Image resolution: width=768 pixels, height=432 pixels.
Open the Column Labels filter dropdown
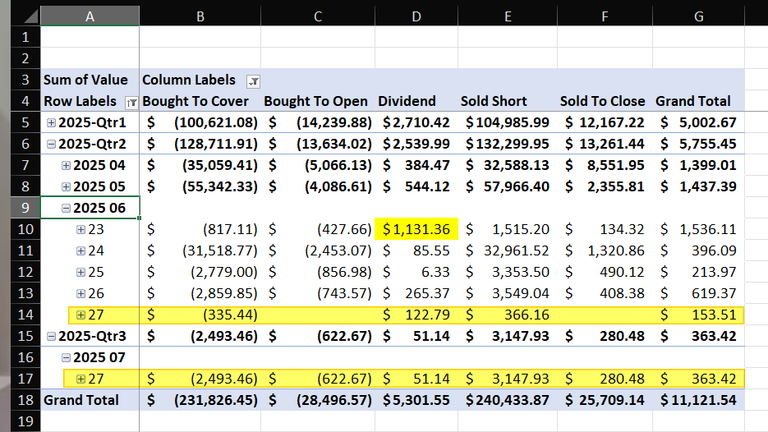pyautogui.click(x=253, y=81)
